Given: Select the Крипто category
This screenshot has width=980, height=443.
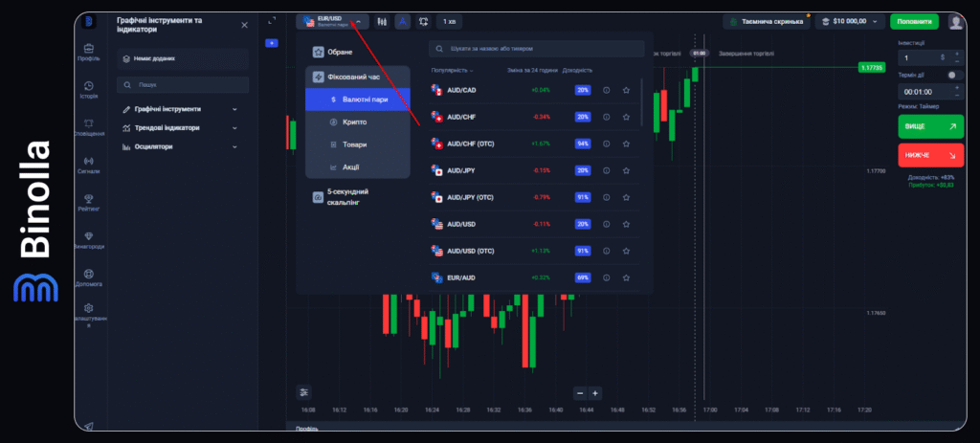Looking at the screenshot, I should click(354, 122).
